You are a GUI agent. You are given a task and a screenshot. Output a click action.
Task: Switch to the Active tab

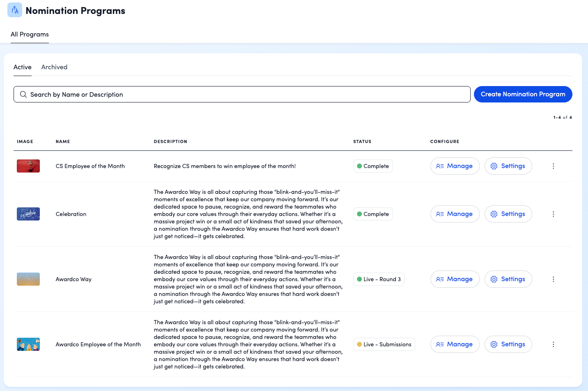coord(23,67)
